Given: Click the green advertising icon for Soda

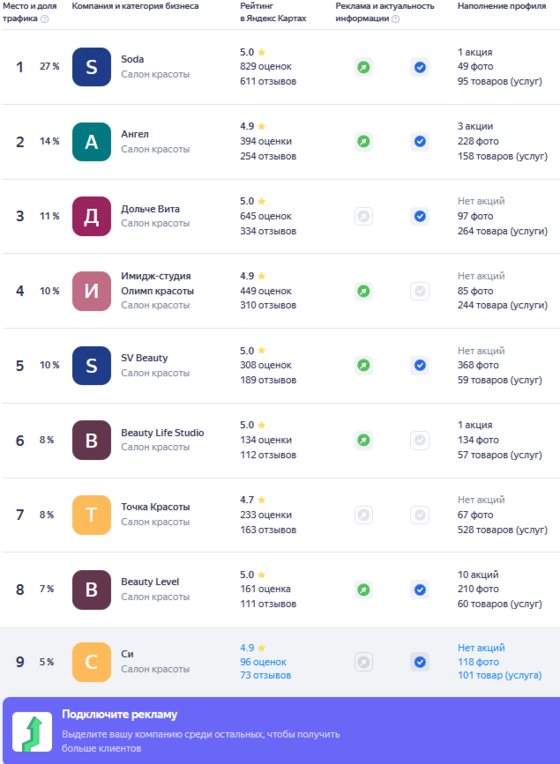Looking at the screenshot, I should click(364, 67).
